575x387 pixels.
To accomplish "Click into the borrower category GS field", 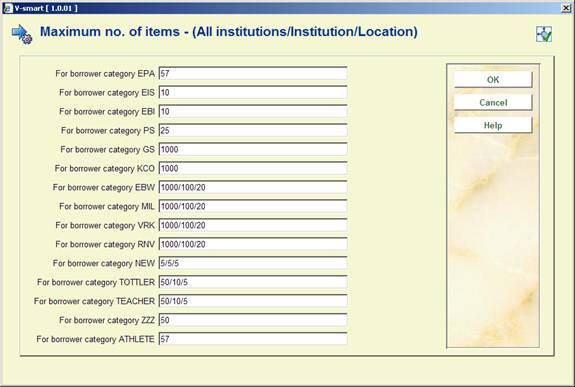I will coord(253,149).
